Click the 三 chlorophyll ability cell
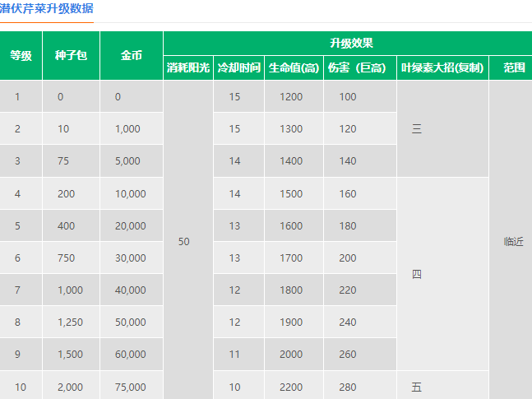The width and height of the screenshot is (532, 399). pos(442,128)
